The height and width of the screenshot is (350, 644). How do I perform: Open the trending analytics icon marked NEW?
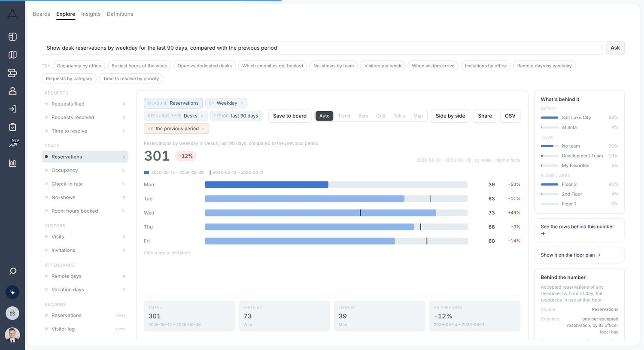(12, 145)
